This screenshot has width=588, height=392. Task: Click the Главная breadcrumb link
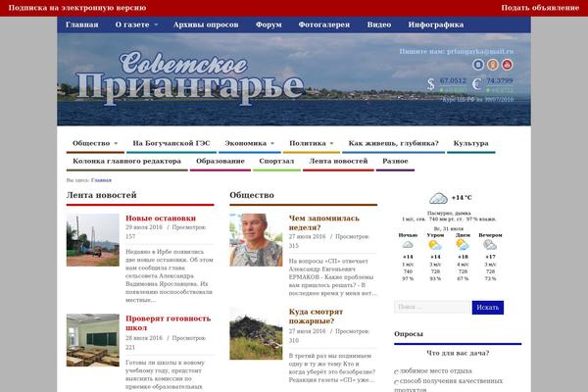(x=101, y=180)
